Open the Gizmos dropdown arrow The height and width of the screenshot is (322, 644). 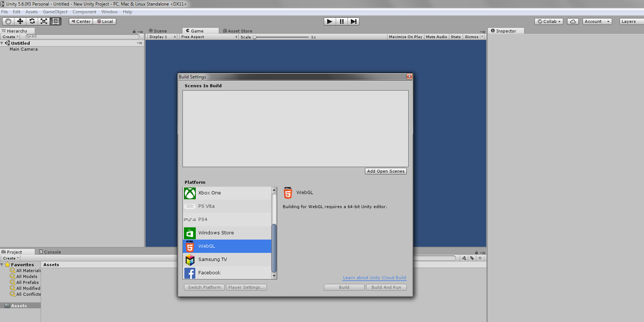tap(482, 37)
